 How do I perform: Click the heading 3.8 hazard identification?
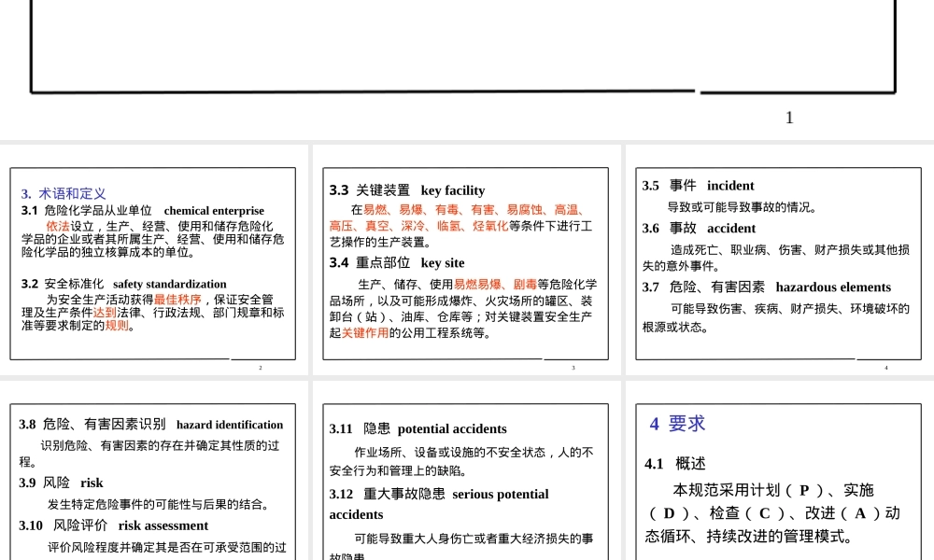point(150,425)
